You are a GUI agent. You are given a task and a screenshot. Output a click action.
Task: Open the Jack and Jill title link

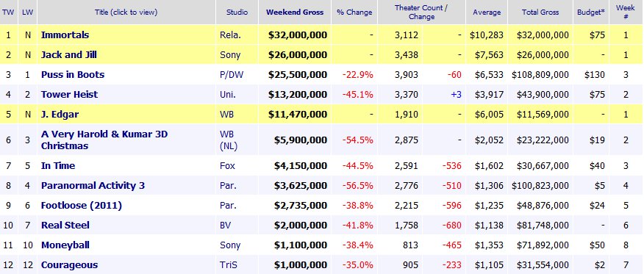coord(69,54)
